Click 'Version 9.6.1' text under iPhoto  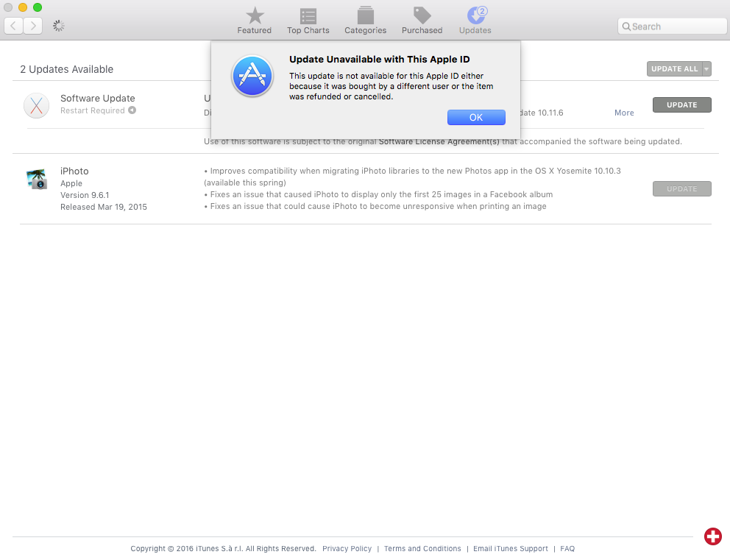[x=85, y=195]
